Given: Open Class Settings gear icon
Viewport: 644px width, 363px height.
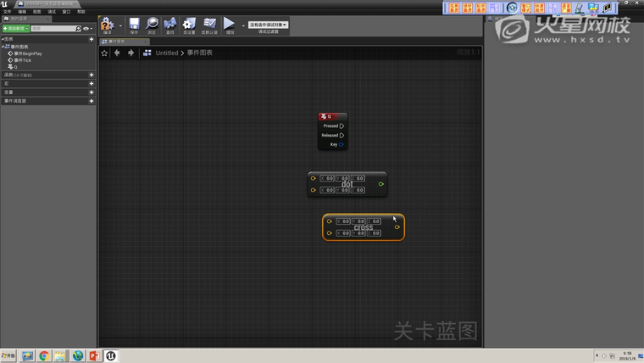Looking at the screenshot, I should (189, 25).
